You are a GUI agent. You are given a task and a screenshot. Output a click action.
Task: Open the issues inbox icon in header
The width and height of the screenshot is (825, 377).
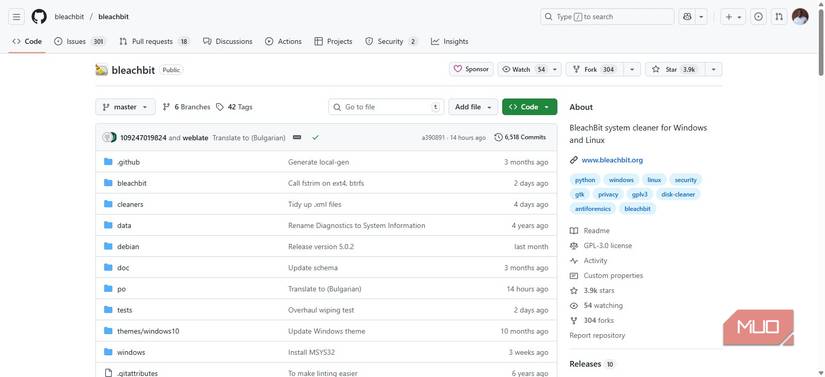[x=758, y=17]
